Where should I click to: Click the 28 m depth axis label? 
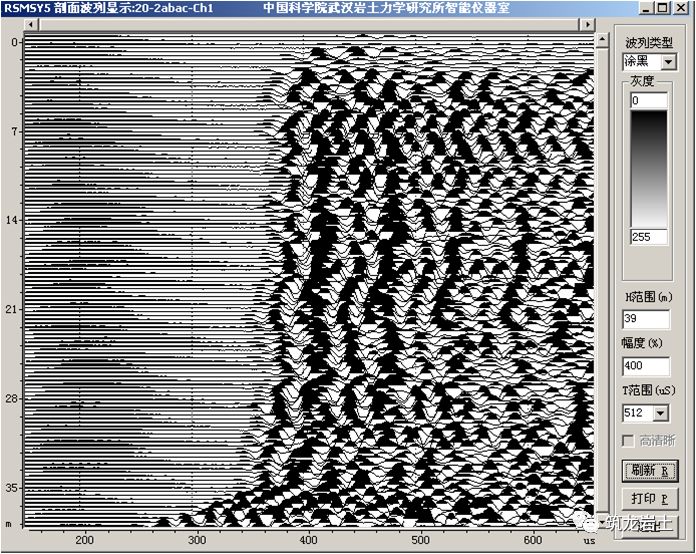(x=12, y=399)
